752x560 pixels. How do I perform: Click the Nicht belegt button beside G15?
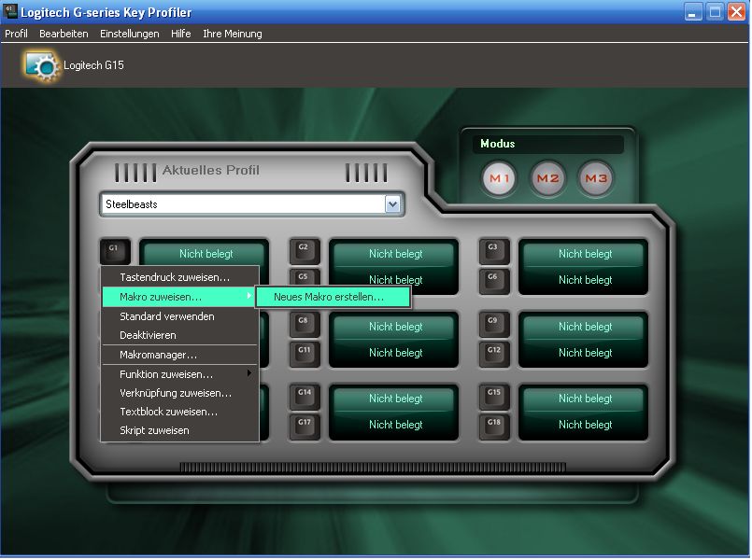tap(585, 399)
